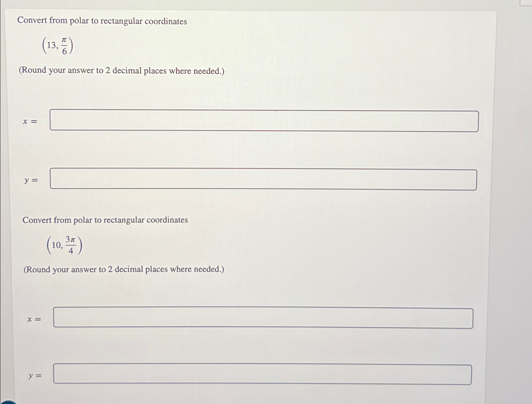Screen dimensions: 532x404
Task: Select the y = label of the first problem
Action: (31, 180)
